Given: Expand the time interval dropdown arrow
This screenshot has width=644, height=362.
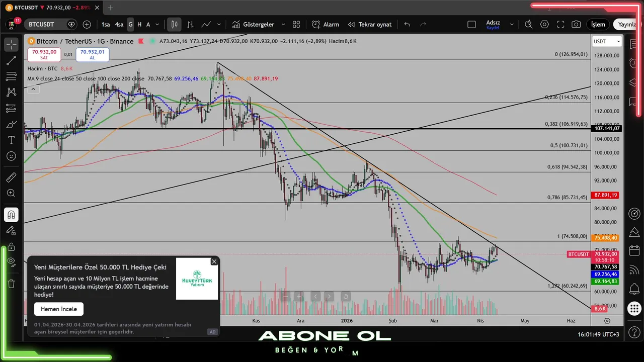Looking at the screenshot, I should point(157,24).
